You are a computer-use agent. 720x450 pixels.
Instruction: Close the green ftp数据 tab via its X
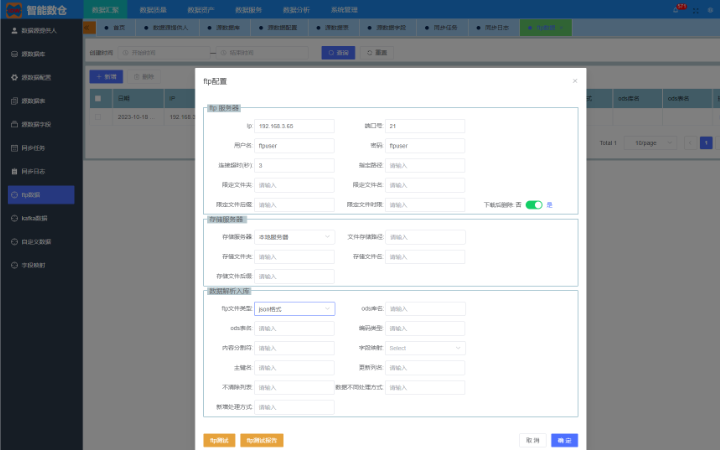(x=561, y=28)
